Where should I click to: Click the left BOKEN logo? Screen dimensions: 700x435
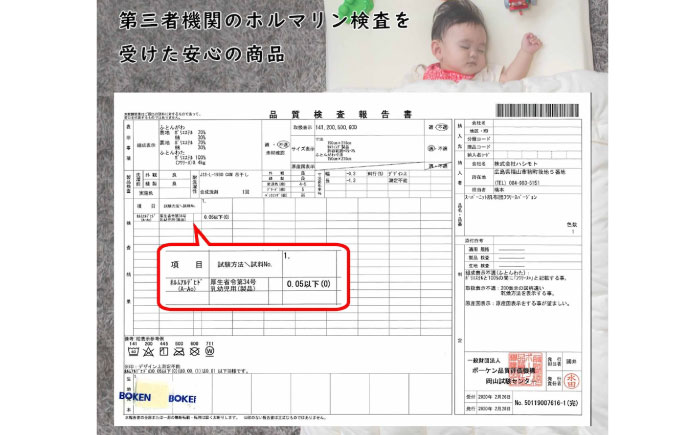pos(135,395)
